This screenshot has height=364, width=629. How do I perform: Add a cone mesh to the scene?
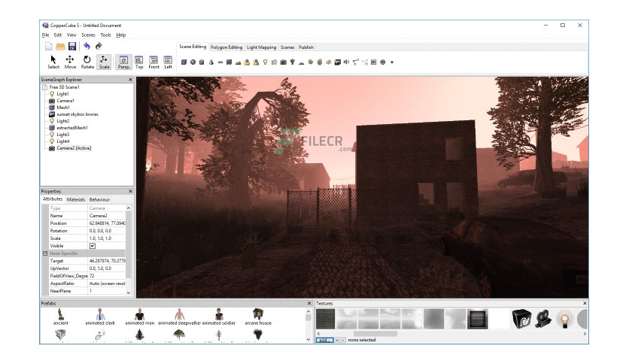(x=211, y=62)
